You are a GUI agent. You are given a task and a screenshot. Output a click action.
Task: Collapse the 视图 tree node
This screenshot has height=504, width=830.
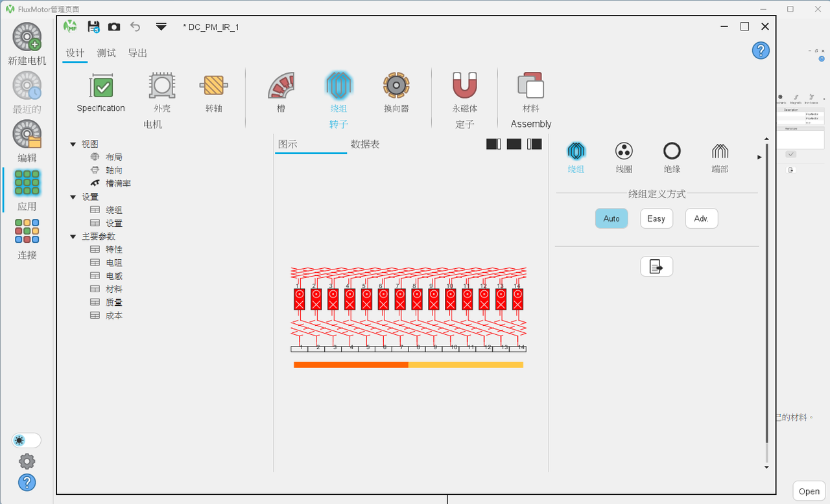[x=73, y=144]
